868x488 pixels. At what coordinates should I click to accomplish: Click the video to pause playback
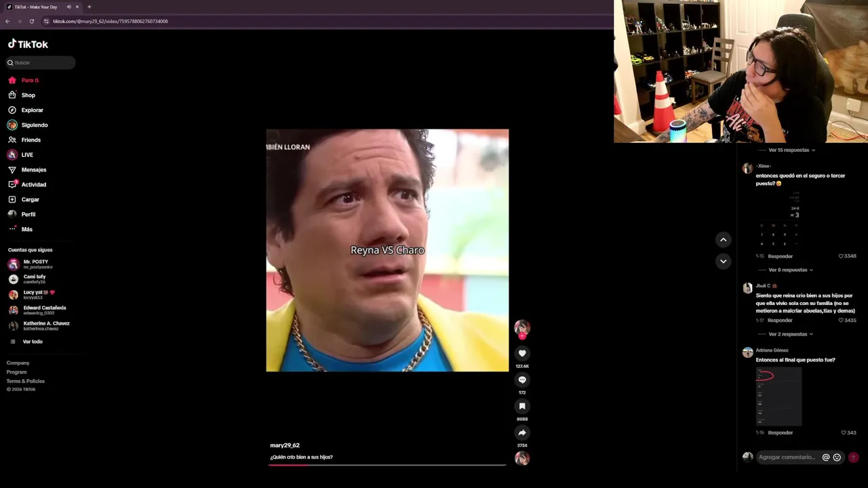pos(387,250)
